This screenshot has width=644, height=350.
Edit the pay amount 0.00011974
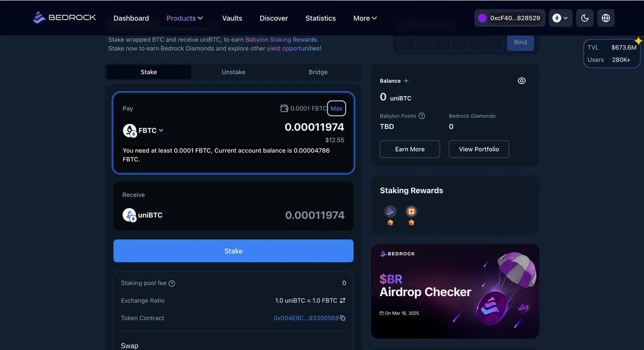click(x=314, y=127)
